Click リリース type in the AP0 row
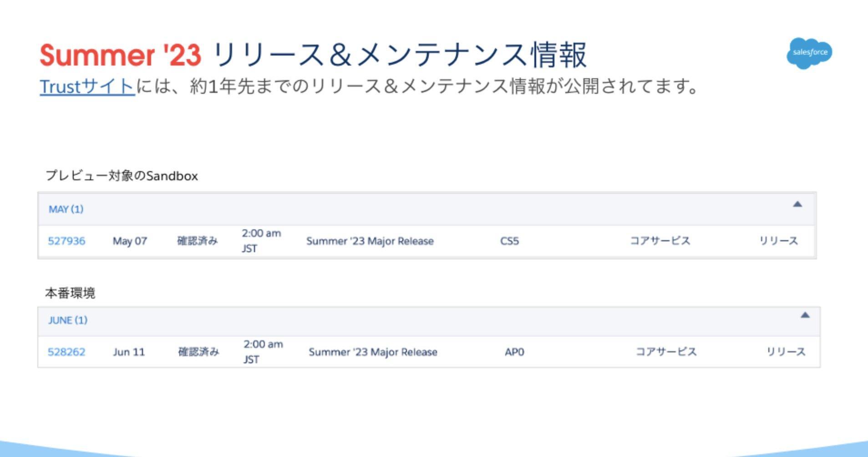 (x=786, y=352)
